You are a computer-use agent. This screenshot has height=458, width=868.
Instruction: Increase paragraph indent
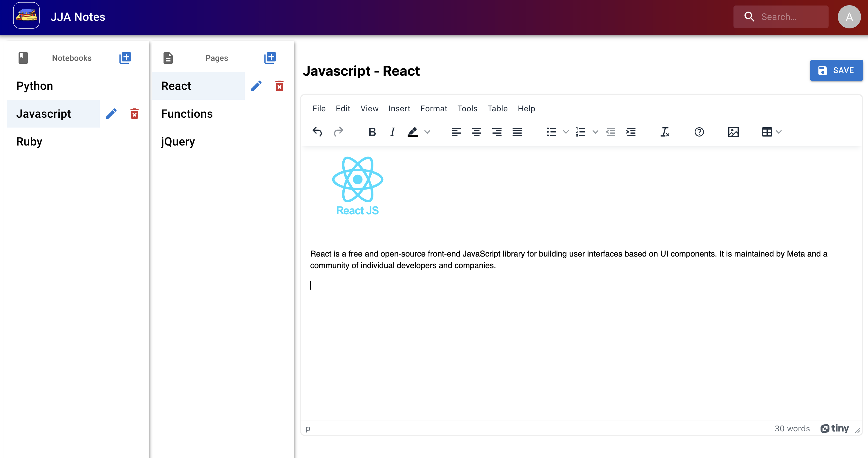(631, 132)
